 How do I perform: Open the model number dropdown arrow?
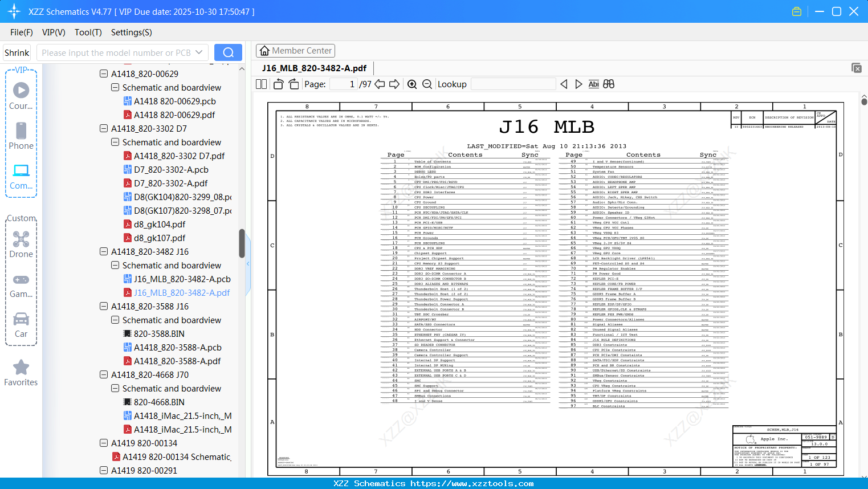[199, 52]
